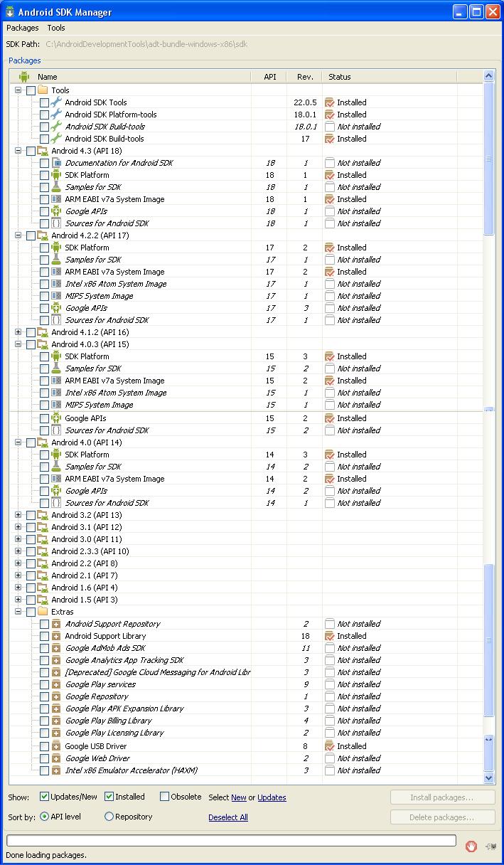This screenshot has width=504, height=865.
Task: Click the API 17 MIPS System Image icon
Action: pos(56,296)
